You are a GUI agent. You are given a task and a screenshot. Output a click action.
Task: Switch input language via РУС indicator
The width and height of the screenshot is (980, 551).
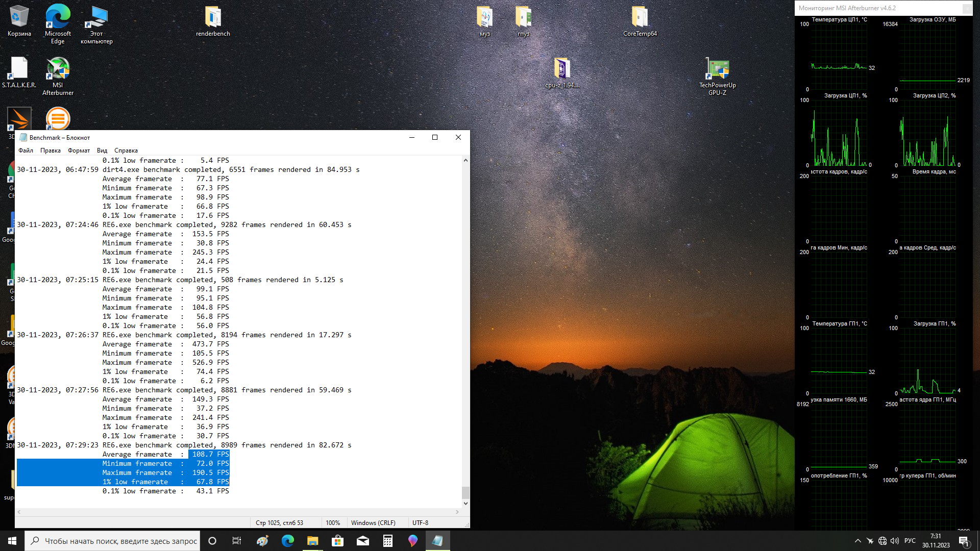click(x=910, y=541)
